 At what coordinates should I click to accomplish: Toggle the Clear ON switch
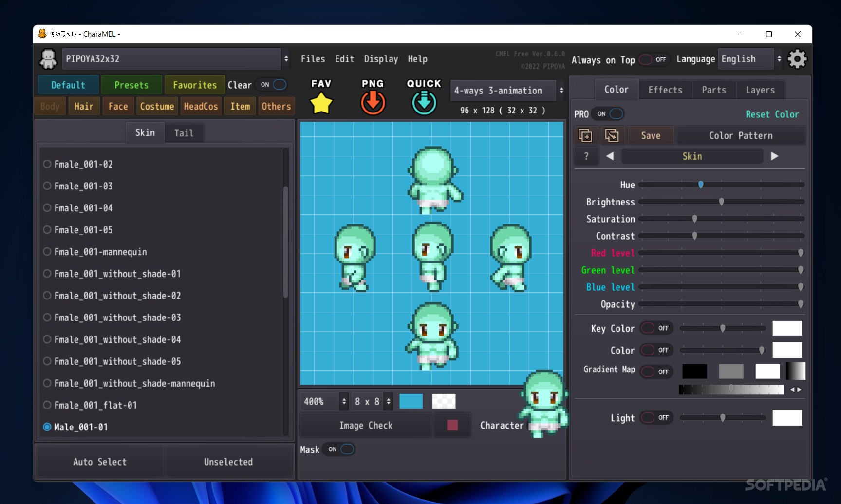click(272, 85)
